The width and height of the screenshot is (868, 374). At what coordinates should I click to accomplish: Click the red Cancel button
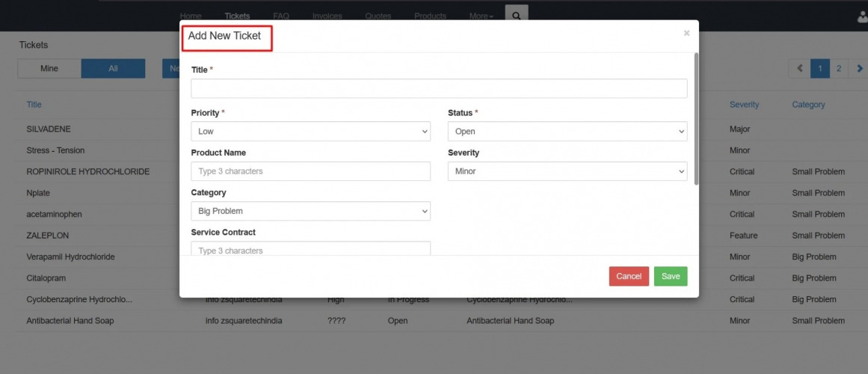point(629,277)
